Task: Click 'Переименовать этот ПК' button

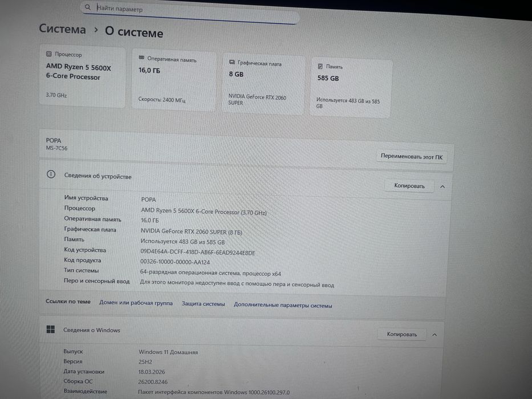Action: [412, 157]
